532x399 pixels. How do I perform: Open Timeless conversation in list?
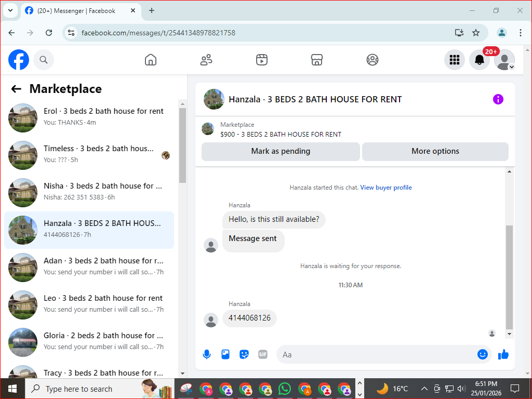pos(89,155)
